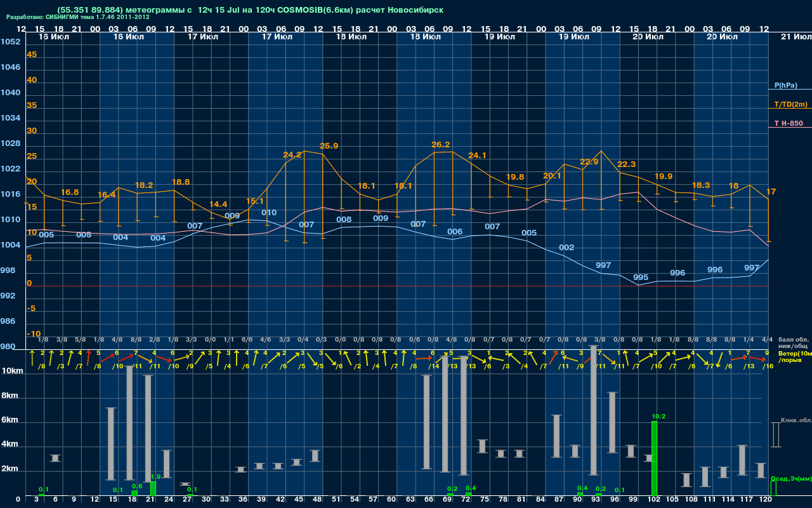Click the 22.3 temperature value
Viewport: 812px width, 508px height.
626,164
